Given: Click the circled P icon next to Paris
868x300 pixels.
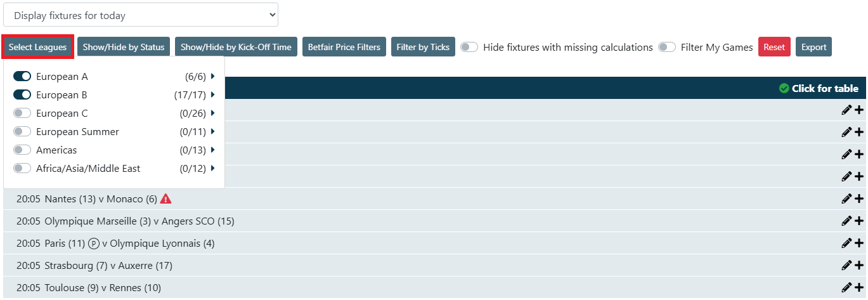Looking at the screenshot, I should tap(94, 243).
